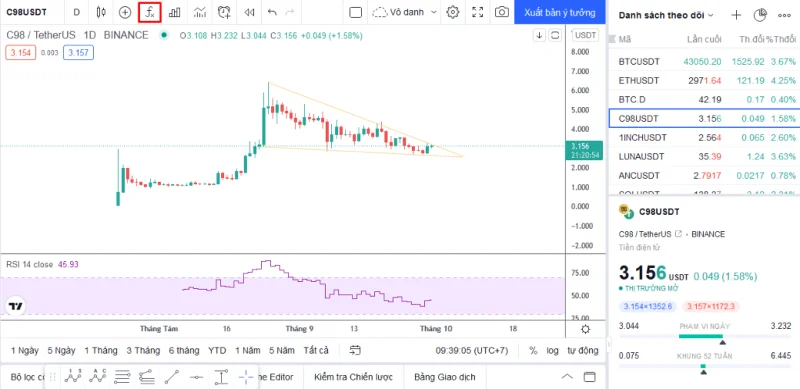
Task: Open the USDT currency selector on price axis
Action: [x=586, y=35]
